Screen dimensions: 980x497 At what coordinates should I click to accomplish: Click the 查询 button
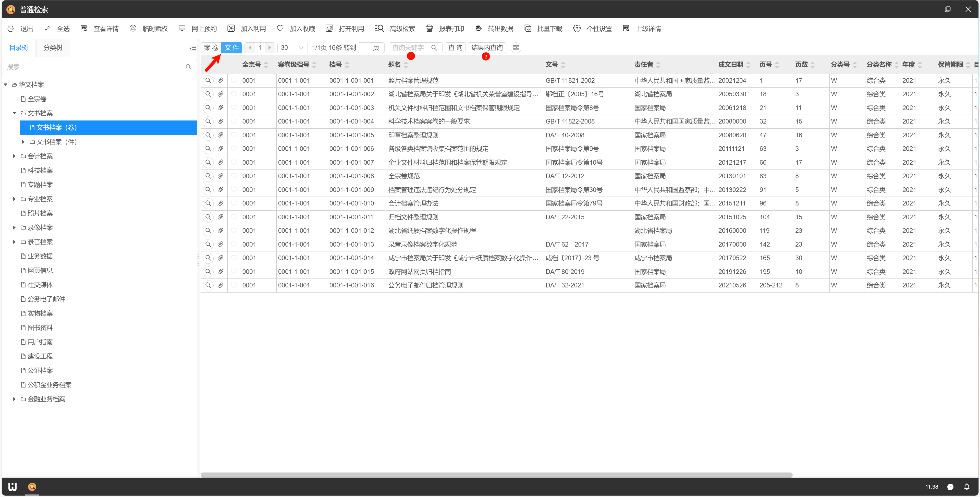[x=455, y=47]
